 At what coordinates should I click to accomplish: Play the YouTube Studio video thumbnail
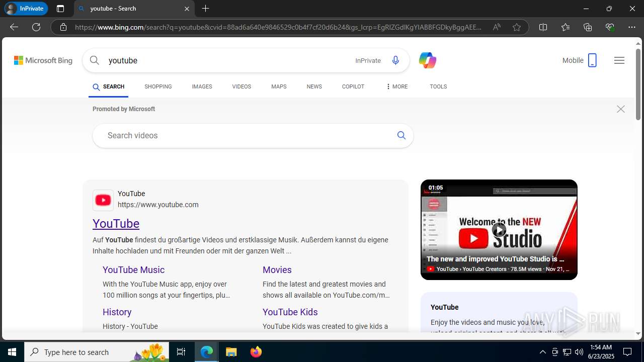(499, 230)
